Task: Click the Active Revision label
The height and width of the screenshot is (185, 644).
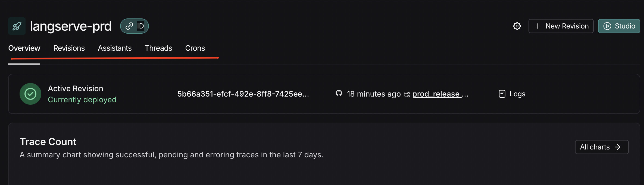Action: pos(76,88)
